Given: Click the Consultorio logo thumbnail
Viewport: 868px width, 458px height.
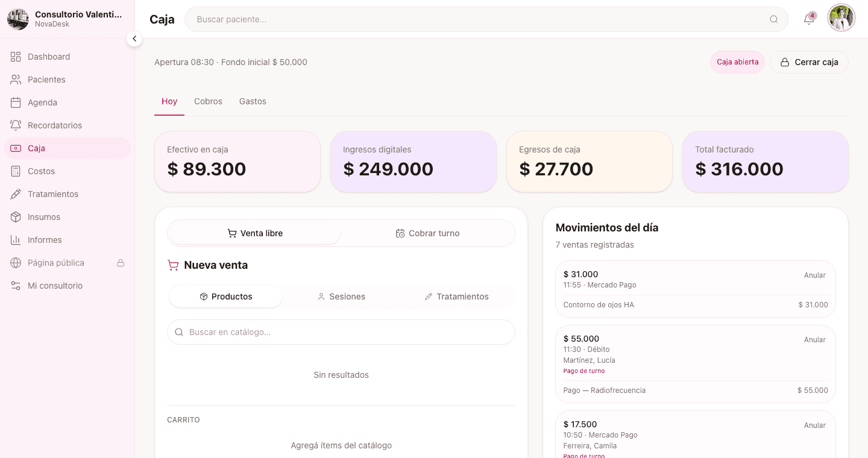Looking at the screenshot, I should coord(18,19).
